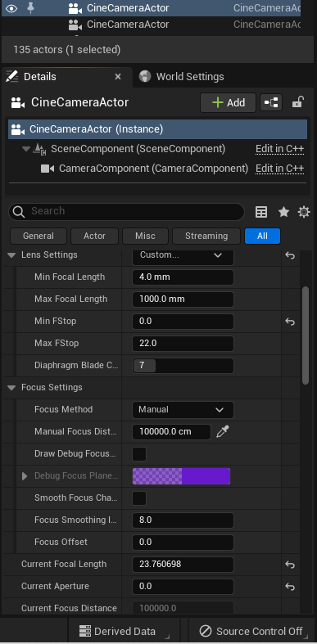Image resolution: width=317 pixels, height=644 pixels.
Task: Select CineCameraActor (Instance) in component tree
Action: (x=157, y=129)
